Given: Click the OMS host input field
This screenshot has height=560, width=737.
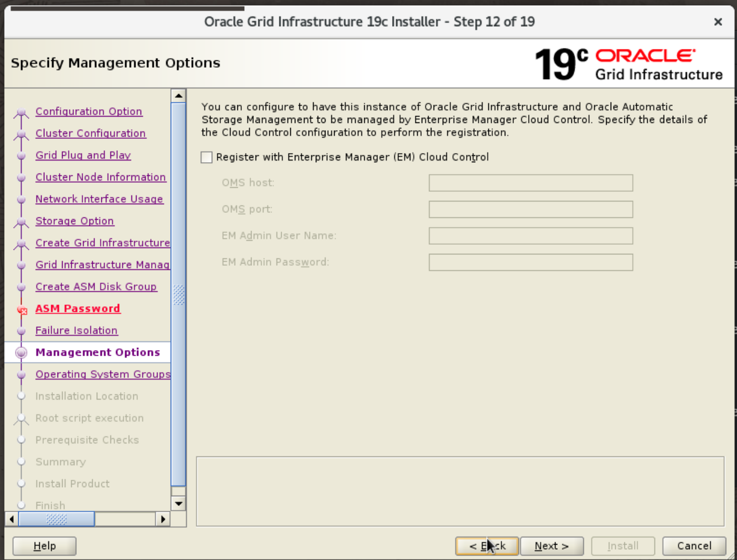Looking at the screenshot, I should tap(531, 183).
